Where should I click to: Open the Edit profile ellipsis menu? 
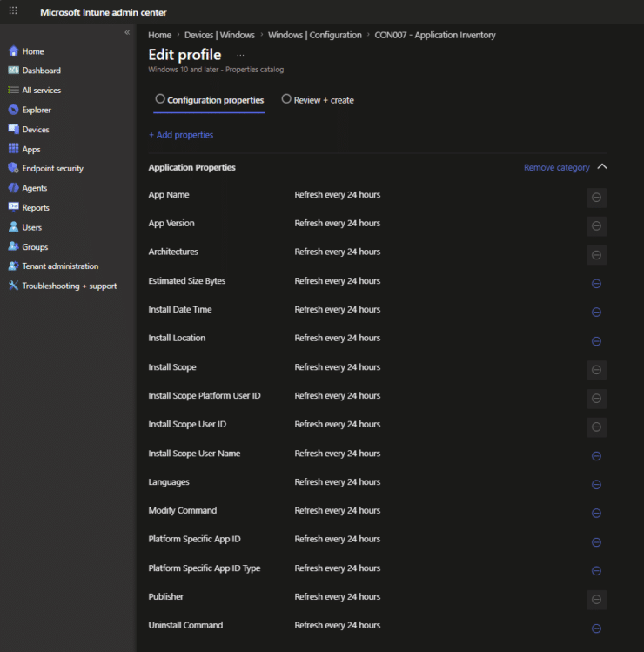pos(240,55)
